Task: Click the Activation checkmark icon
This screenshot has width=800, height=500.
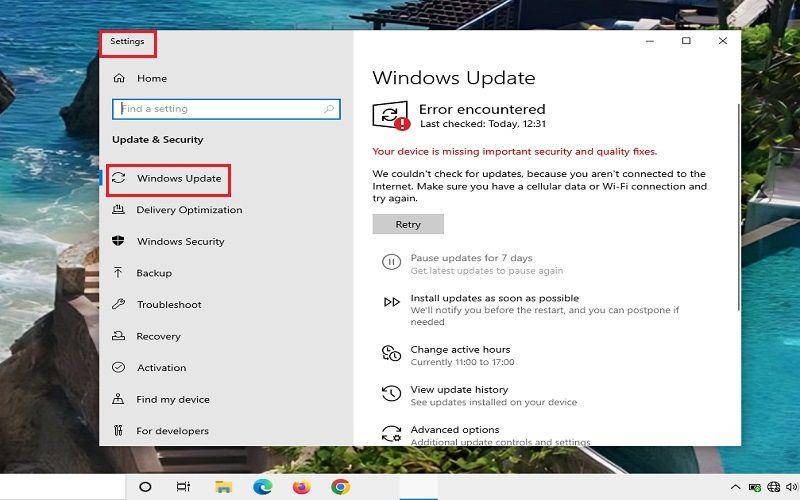Action: [x=118, y=367]
